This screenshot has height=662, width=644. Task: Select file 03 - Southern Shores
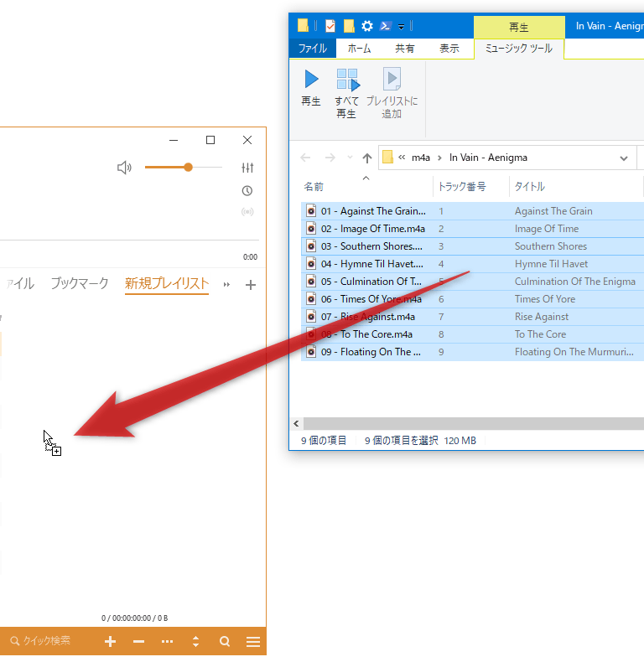[371, 246]
